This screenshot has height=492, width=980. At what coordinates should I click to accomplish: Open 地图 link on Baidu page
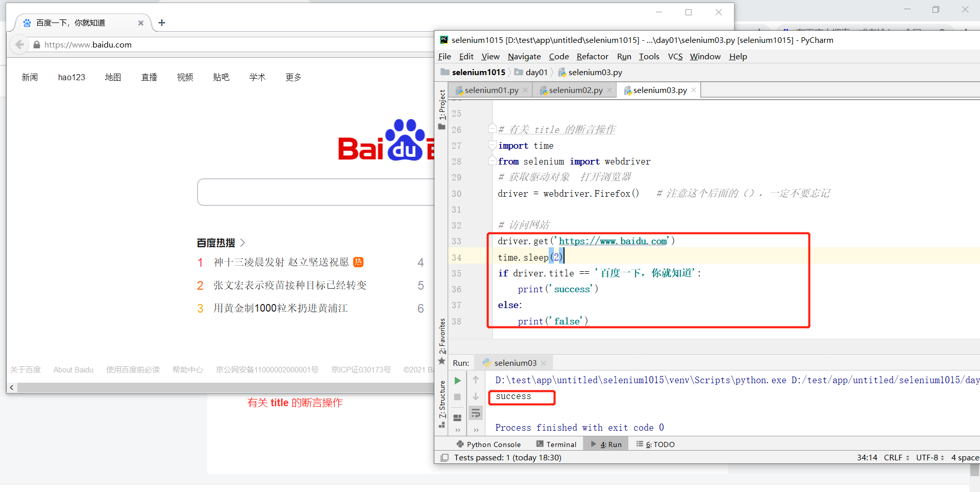[113, 77]
